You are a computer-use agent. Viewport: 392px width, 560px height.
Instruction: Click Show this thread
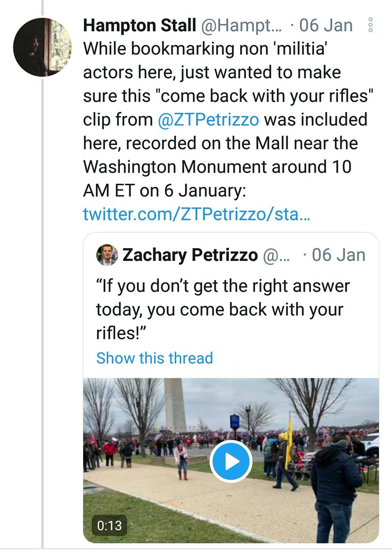tap(154, 358)
